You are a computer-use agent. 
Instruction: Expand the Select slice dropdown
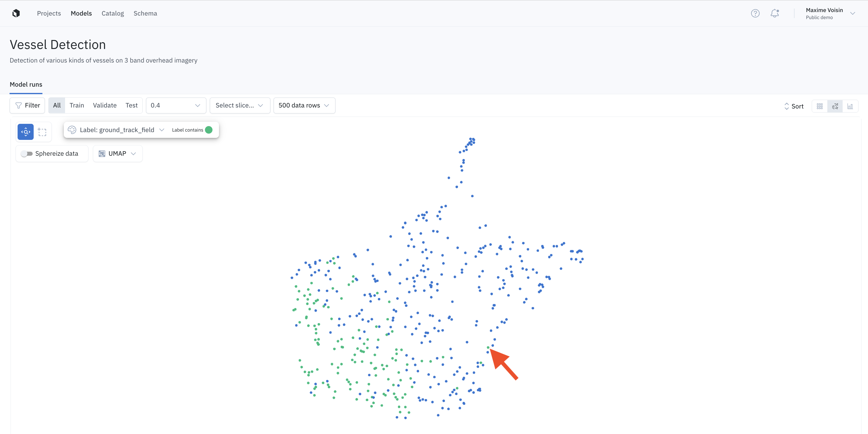tap(240, 105)
